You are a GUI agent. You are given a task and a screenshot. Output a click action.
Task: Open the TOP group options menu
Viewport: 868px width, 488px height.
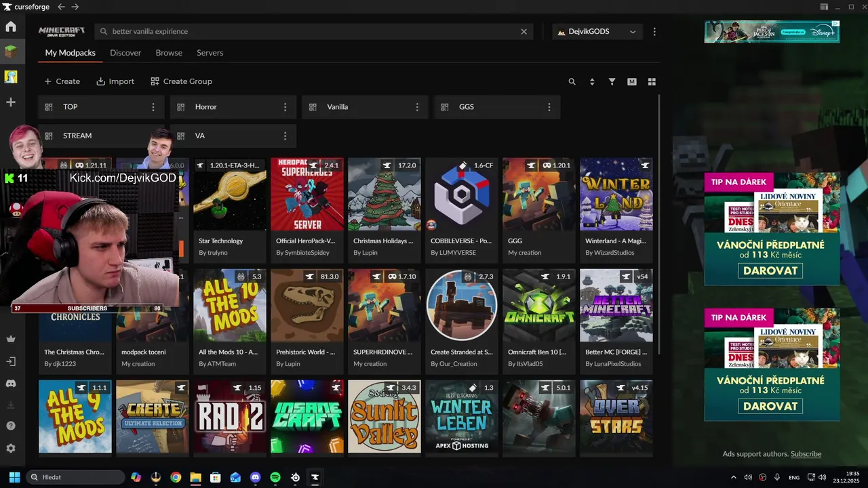tap(153, 107)
